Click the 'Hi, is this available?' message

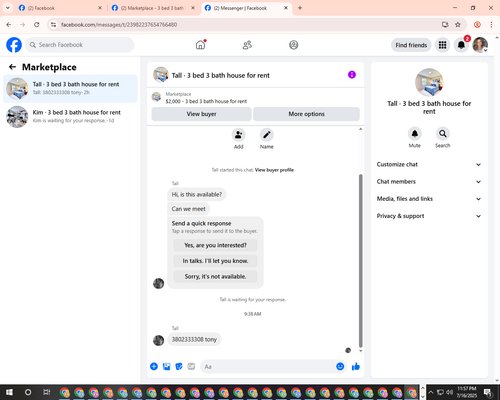(x=196, y=194)
